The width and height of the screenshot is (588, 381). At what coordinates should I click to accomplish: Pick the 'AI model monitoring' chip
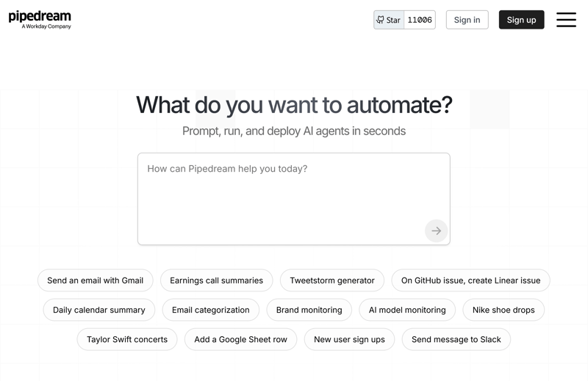coord(407,310)
